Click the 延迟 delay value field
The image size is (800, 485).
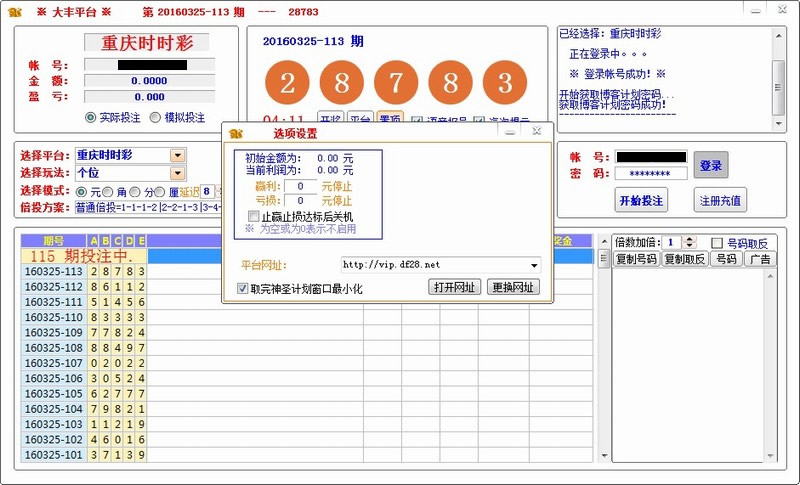click(208, 191)
